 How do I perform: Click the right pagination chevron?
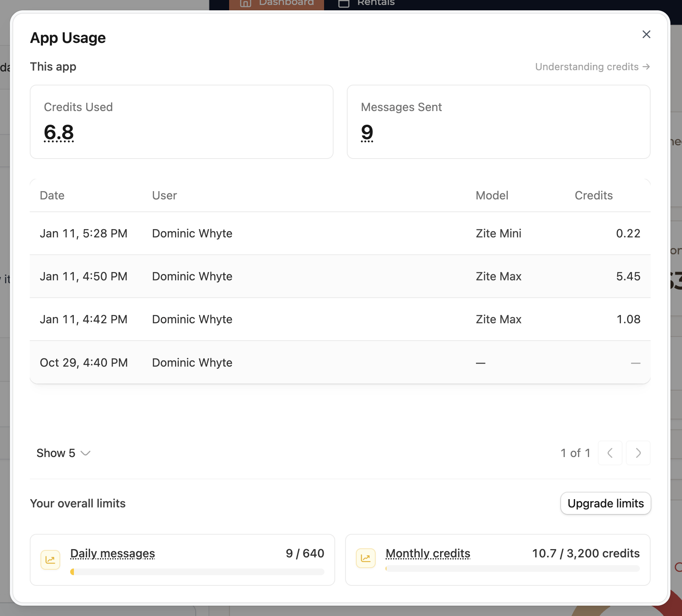(x=638, y=453)
